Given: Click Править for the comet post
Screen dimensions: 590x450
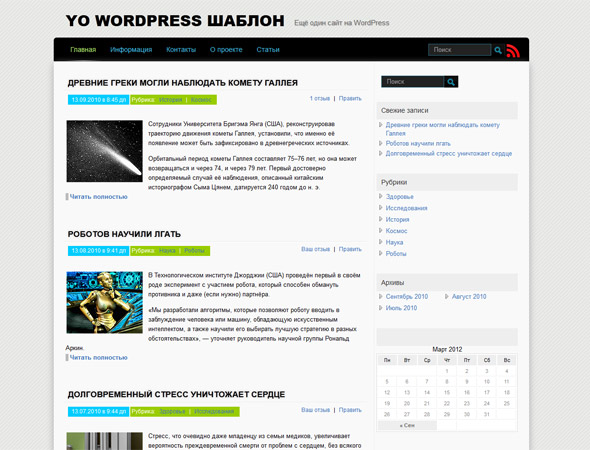Looking at the screenshot, I should [x=350, y=98].
